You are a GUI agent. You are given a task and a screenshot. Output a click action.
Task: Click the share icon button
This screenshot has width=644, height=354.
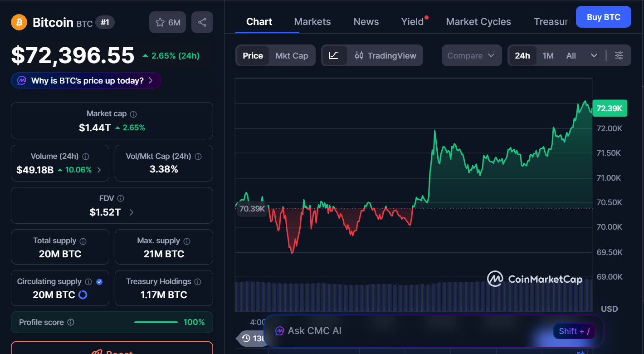[x=202, y=22]
